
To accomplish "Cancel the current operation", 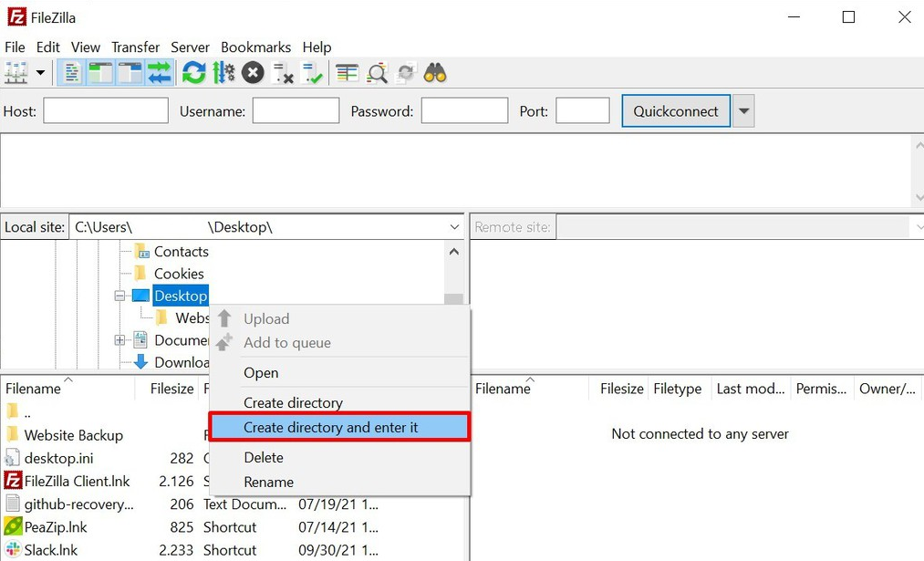I will coord(253,72).
